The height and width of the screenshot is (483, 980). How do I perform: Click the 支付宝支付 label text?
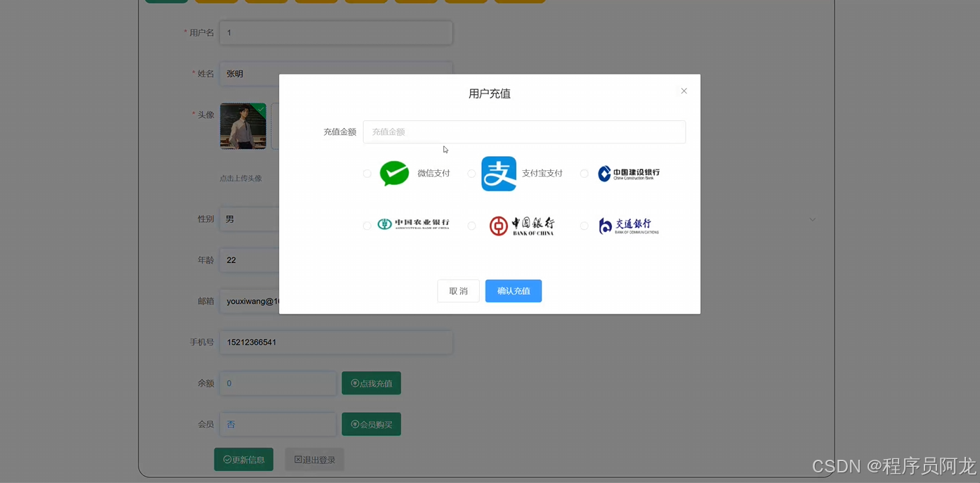tap(542, 174)
